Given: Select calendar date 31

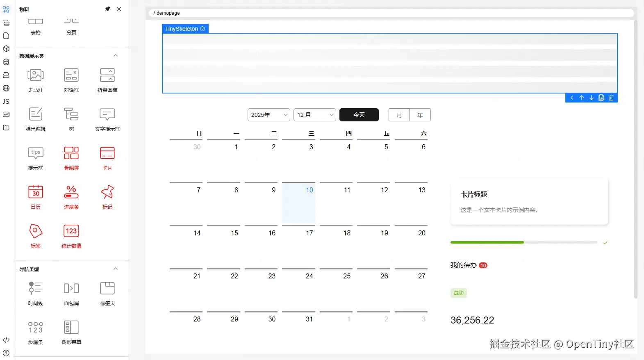Looking at the screenshot, I should pos(298,332).
